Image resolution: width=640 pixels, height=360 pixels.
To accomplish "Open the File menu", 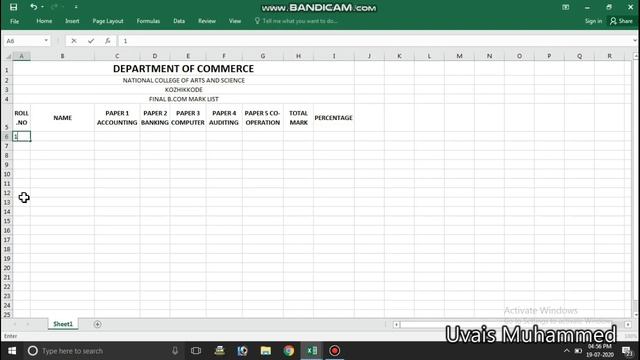I will [x=15, y=21].
